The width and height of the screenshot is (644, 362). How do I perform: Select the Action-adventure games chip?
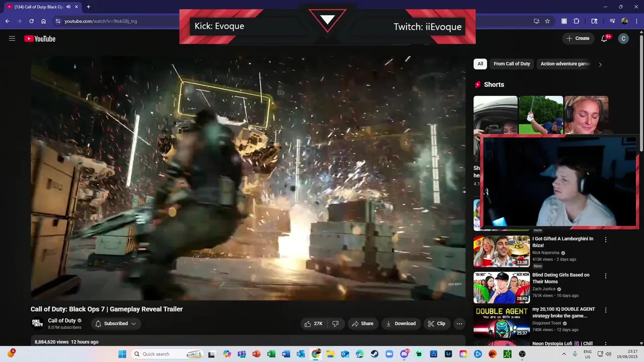(565, 64)
